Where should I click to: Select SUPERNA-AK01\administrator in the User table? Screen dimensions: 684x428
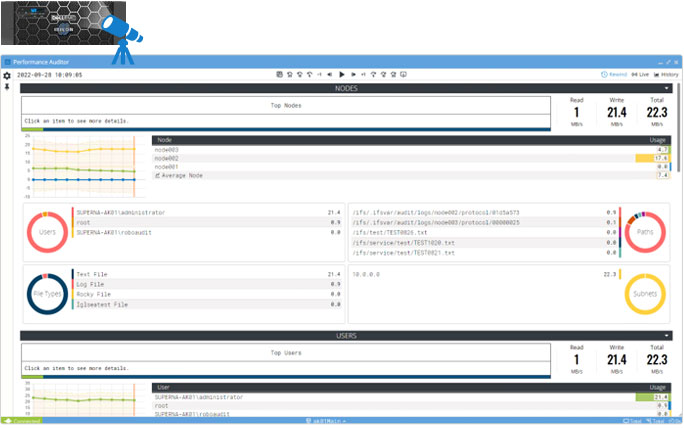(x=412, y=397)
